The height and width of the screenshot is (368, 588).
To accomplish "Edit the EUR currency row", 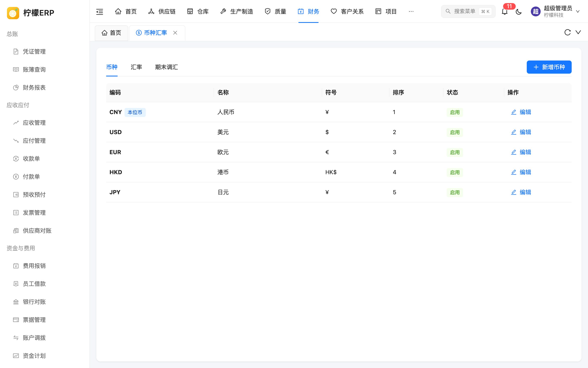I will [521, 152].
